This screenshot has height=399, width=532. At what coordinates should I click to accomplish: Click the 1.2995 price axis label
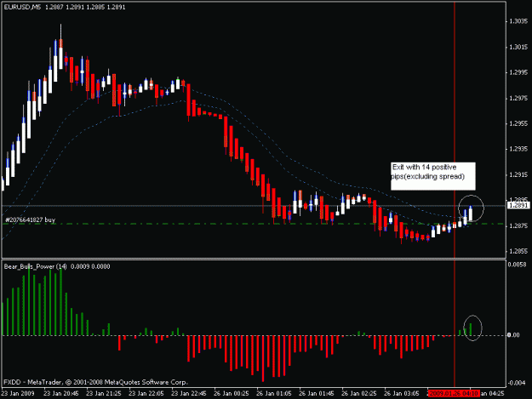click(x=518, y=72)
